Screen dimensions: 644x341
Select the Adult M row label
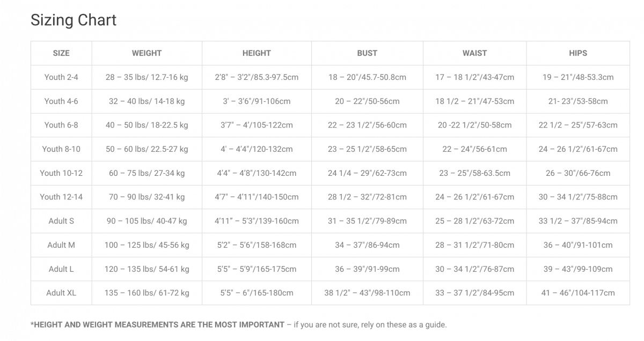click(61, 245)
